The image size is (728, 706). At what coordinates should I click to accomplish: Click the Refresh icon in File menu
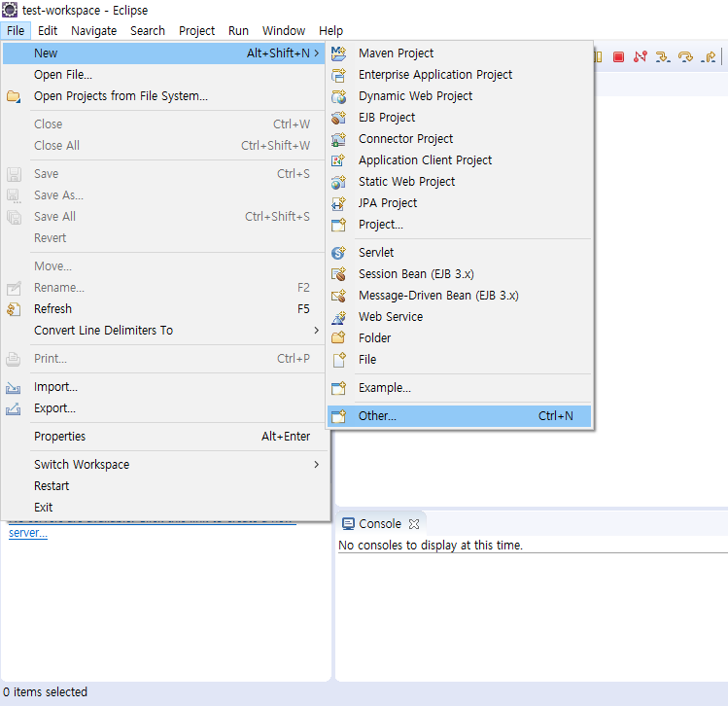click(x=14, y=309)
